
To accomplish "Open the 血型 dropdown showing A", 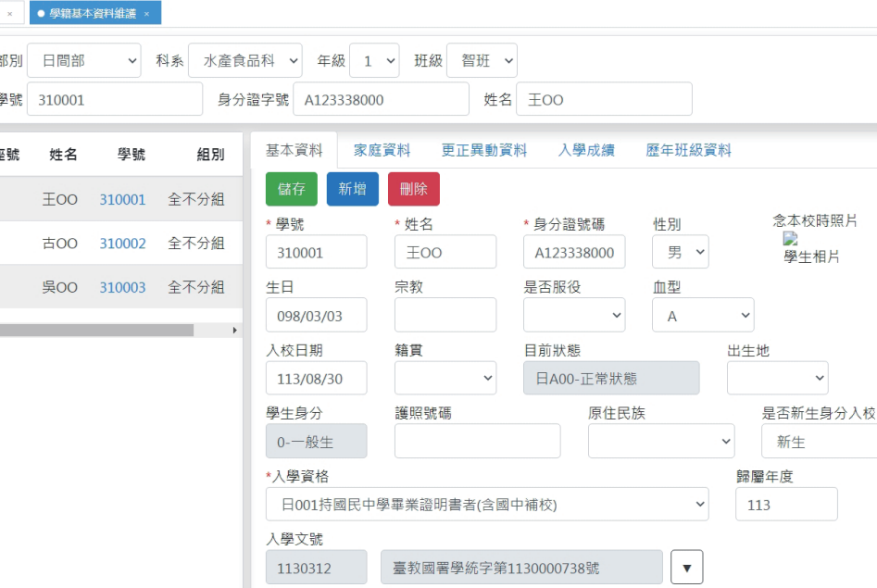I will point(703,316).
